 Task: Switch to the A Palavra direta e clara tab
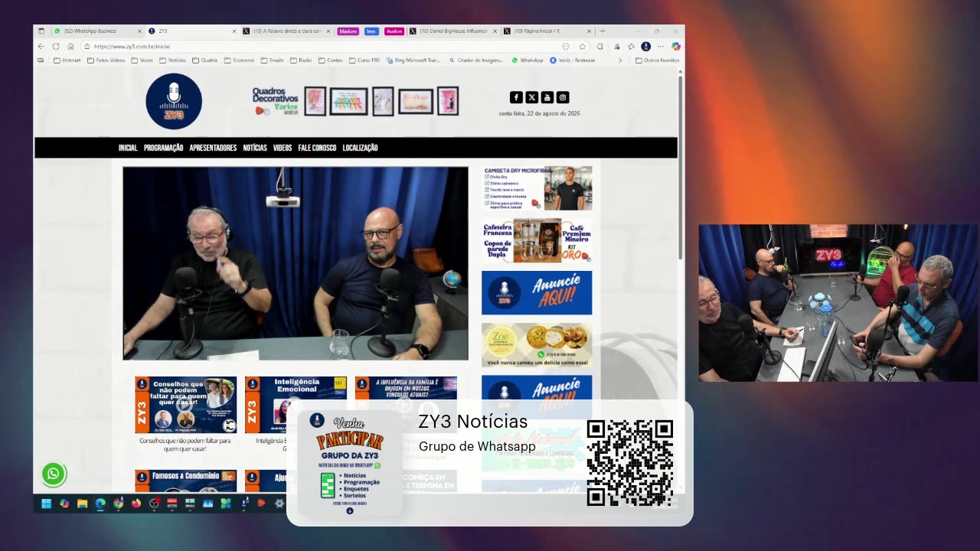coord(286,31)
